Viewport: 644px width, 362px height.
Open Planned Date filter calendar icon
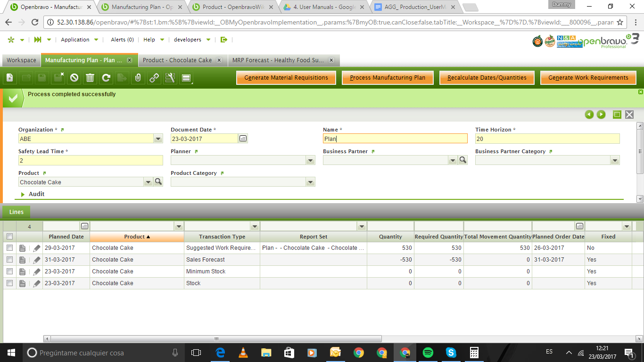coord(84,226)
